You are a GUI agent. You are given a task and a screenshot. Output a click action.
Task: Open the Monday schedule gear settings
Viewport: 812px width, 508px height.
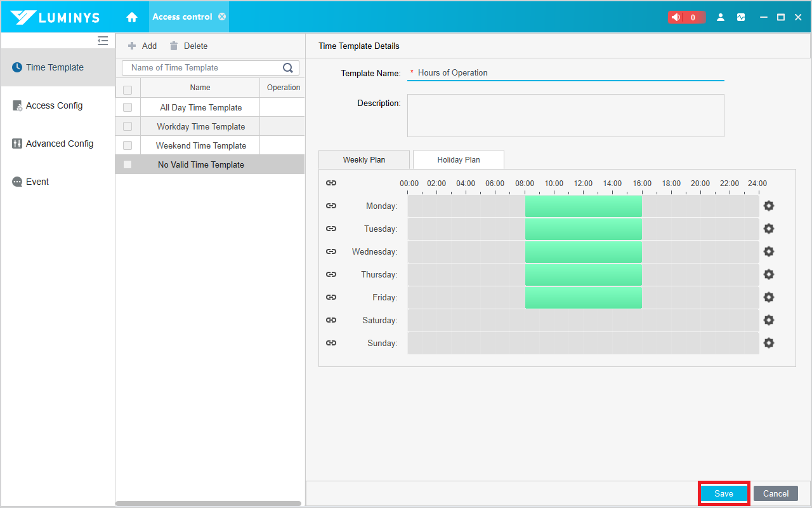(769, 206)
